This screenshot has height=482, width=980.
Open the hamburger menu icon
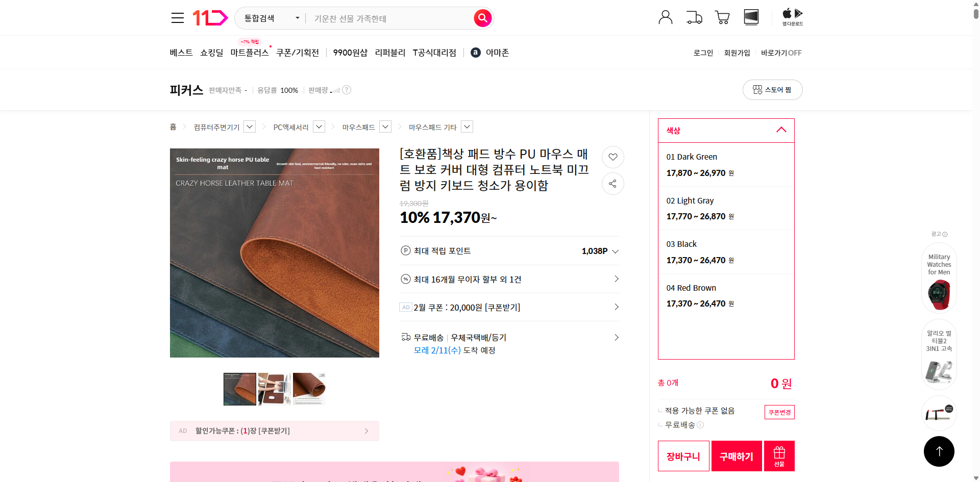177,17
